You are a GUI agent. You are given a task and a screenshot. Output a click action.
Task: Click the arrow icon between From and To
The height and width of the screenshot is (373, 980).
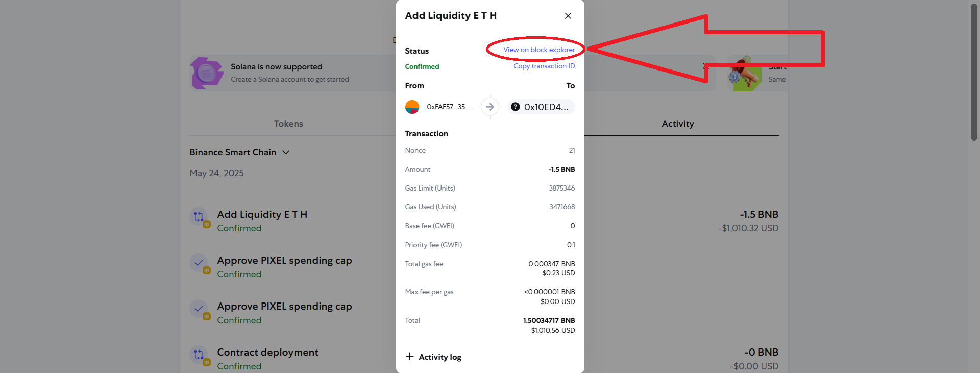490,107
